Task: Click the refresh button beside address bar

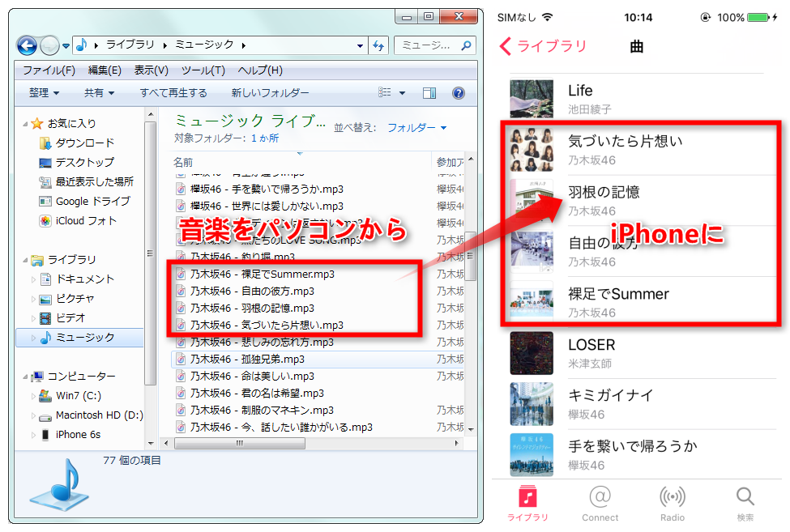Action: point(378,46)
